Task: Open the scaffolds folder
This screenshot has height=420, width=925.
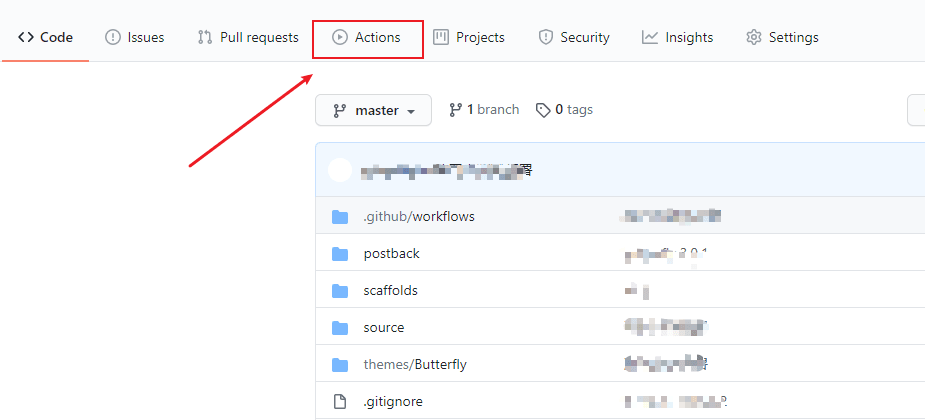Action: pyautogui.click(x=390, y=291)
